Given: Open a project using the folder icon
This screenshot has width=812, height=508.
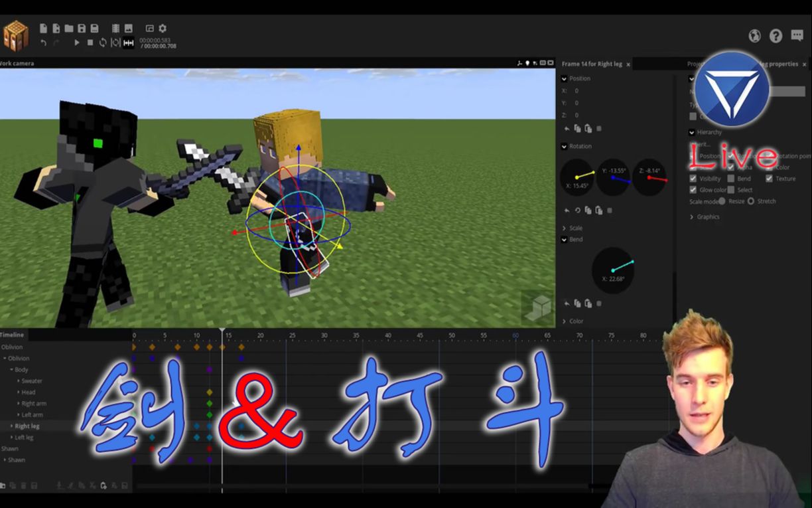Looking at the screenshot, I should tap(69, 29).
